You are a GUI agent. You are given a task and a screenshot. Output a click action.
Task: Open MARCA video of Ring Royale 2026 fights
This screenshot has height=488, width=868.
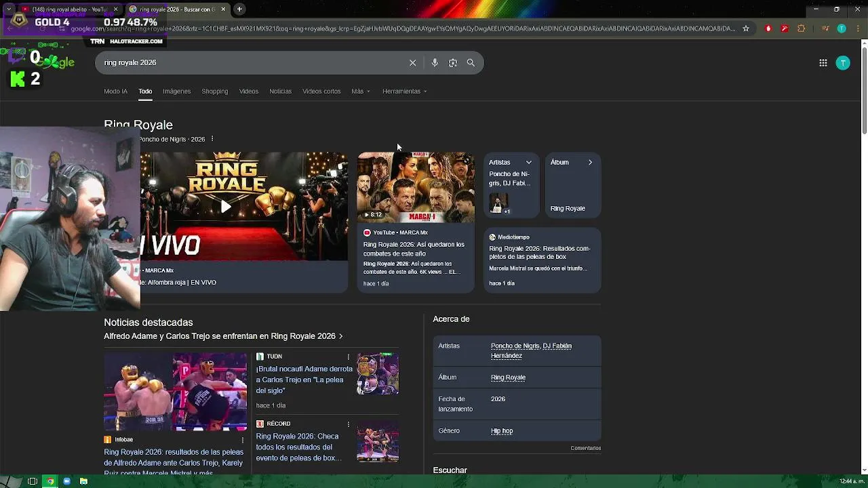(416, 222)
